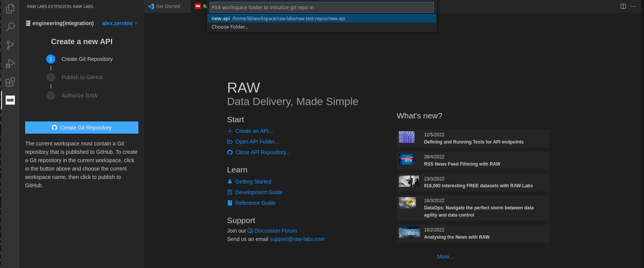Open the Search view in activity bar
Screen dimensions: 644x268
(10, 27)
